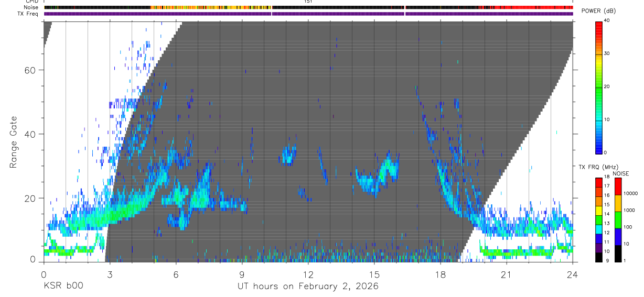Viewport: 644px width, 297px height.
Task: Click the noise legend value 1000
Action: (x=629, y=211)
